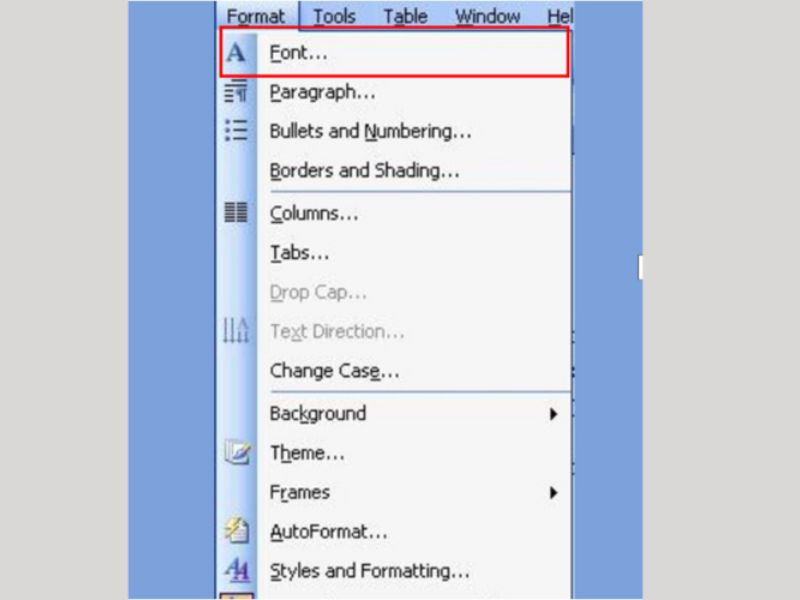Click the Font letter A icon
The image size is (800, 600).
[x=236, y=53]
